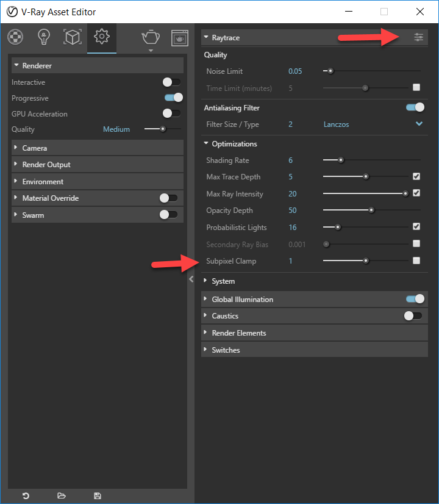439x504 pixels.
Task: Open the Lights lightbulb tab
Action: pyautogui.click(x=44, y=37)
